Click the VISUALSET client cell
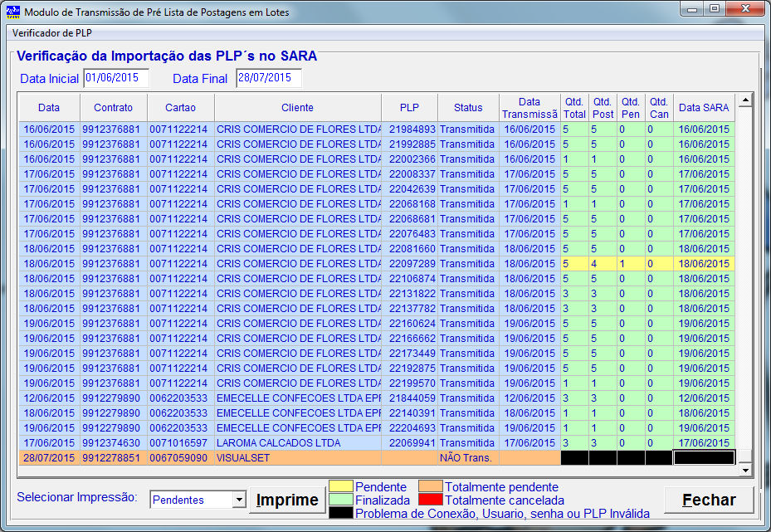 click(x=298, y=458)
